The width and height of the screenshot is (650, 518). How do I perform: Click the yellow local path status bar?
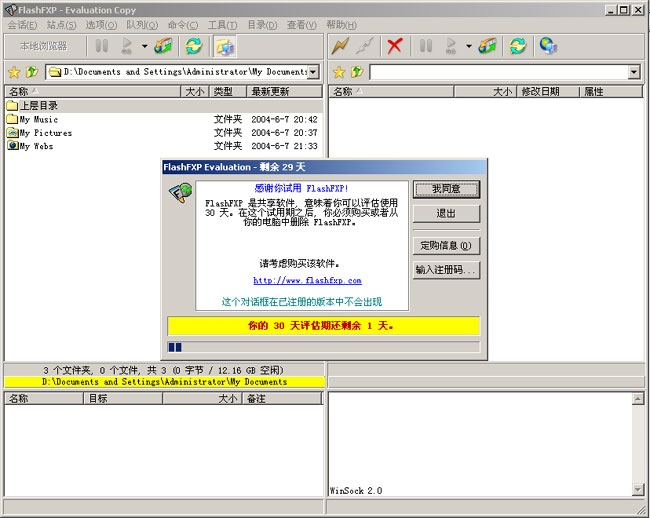click(x=165, y=382)
